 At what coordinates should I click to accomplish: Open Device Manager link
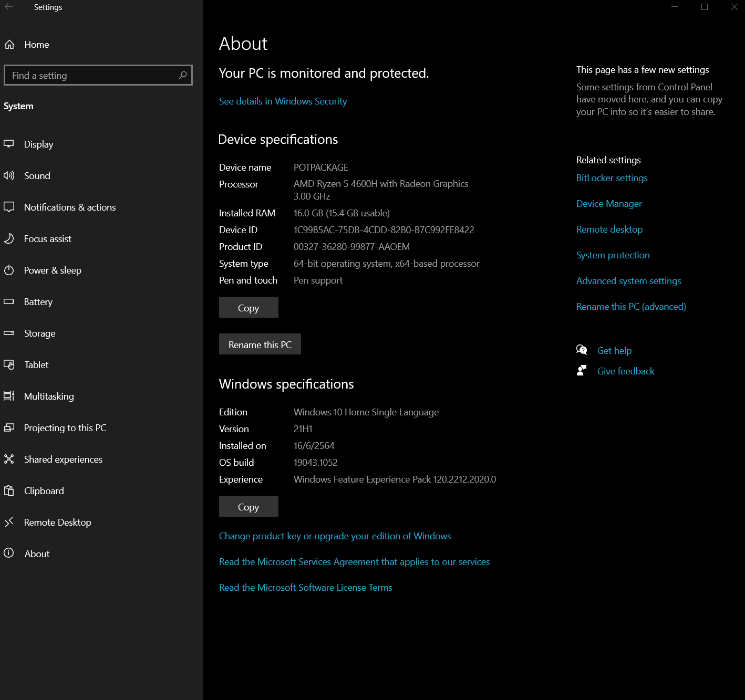click(609, 204)
